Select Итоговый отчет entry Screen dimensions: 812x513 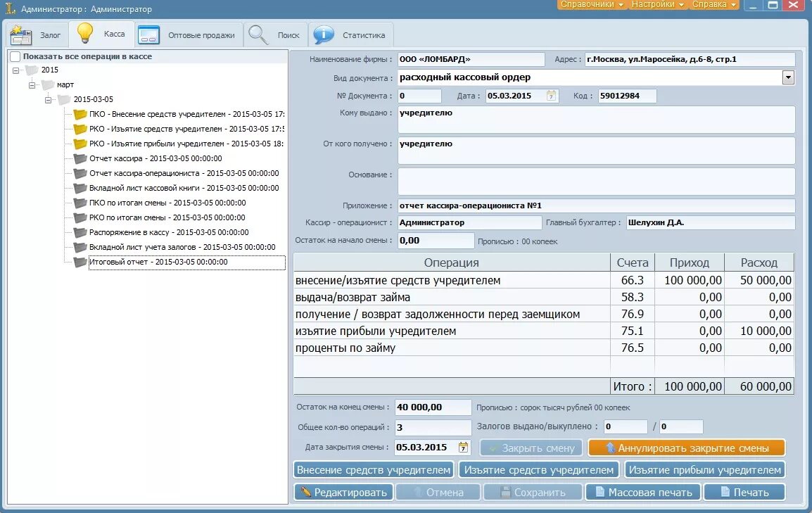click(x=186, y=262)
